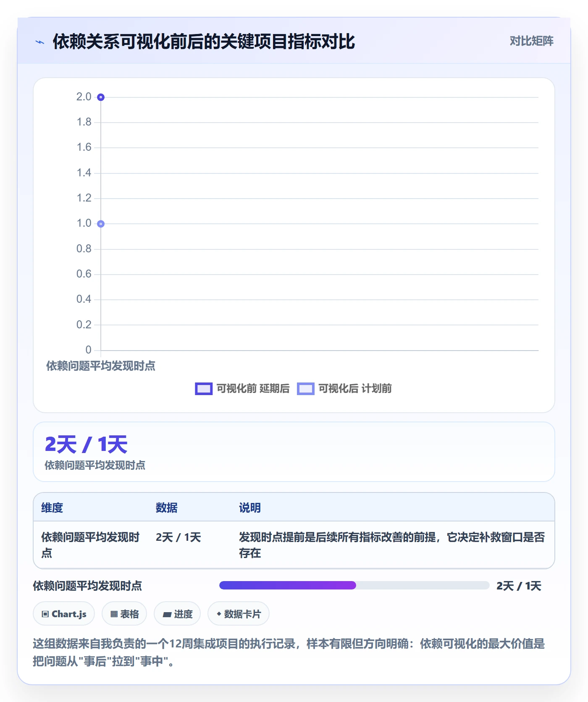Click the 0 y-axis tick label

point(88,350)
